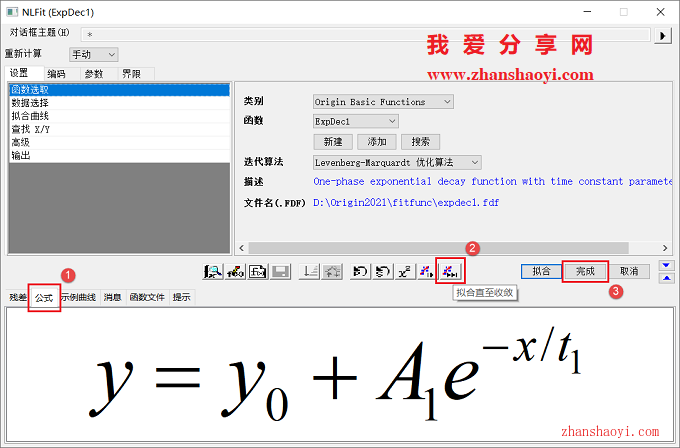Click the greyed icon right of the simplex icon
Viewport: 680px width, 448px height.
click(x=332, y=272)
